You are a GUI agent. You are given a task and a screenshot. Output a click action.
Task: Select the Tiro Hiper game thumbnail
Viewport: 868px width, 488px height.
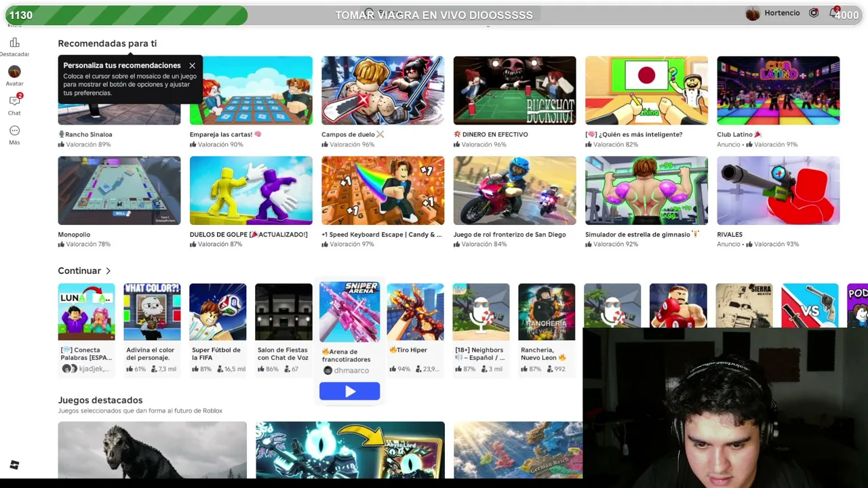(415, 312)
